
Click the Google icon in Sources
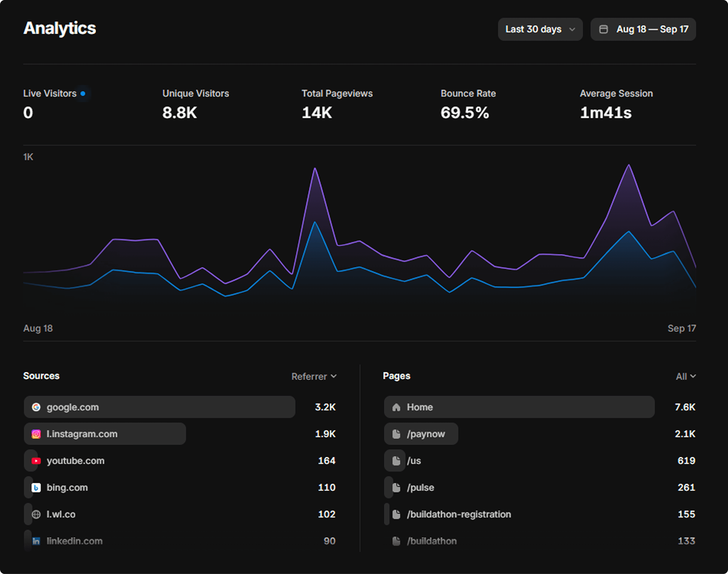coord(36,407)
